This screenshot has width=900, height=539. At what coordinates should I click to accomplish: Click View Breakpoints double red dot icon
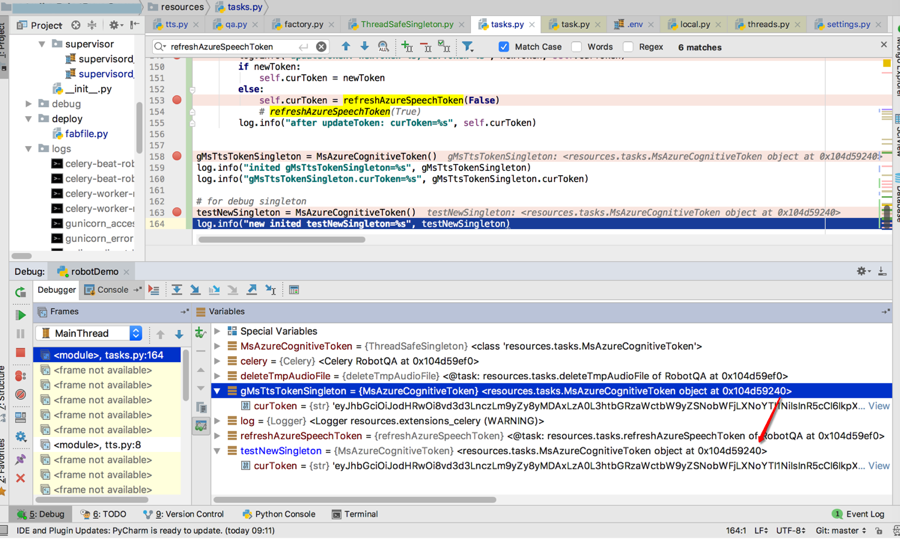[x=20, y=377]
